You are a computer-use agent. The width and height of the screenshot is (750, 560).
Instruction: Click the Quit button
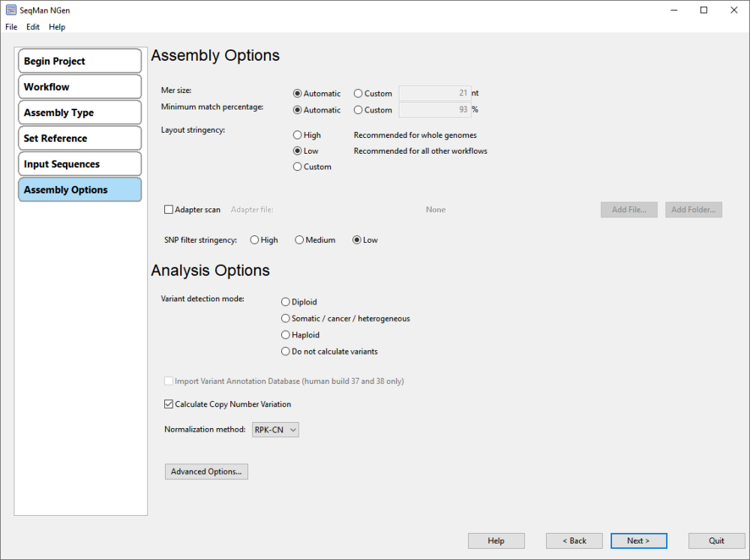(716, 541)
